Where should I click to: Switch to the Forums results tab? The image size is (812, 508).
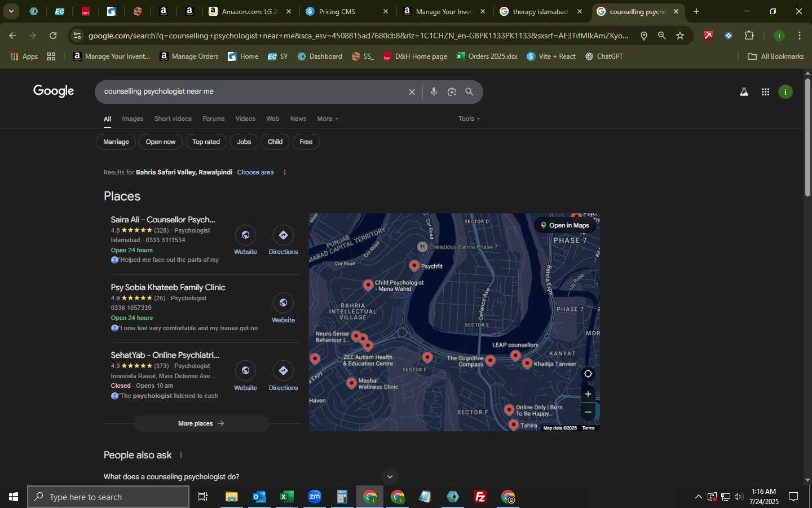pyautogui.click(x=213, y=119)
